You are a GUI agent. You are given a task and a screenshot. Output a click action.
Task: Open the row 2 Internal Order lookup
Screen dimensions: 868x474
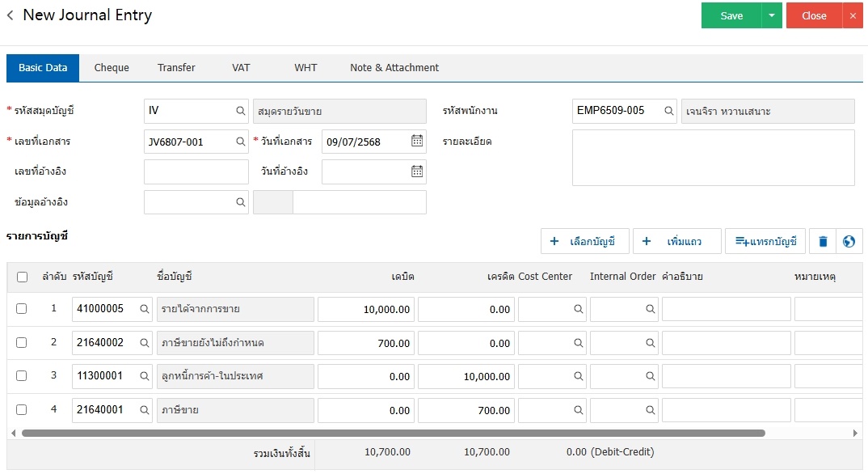pyautogui.click(x=650, y=343)
